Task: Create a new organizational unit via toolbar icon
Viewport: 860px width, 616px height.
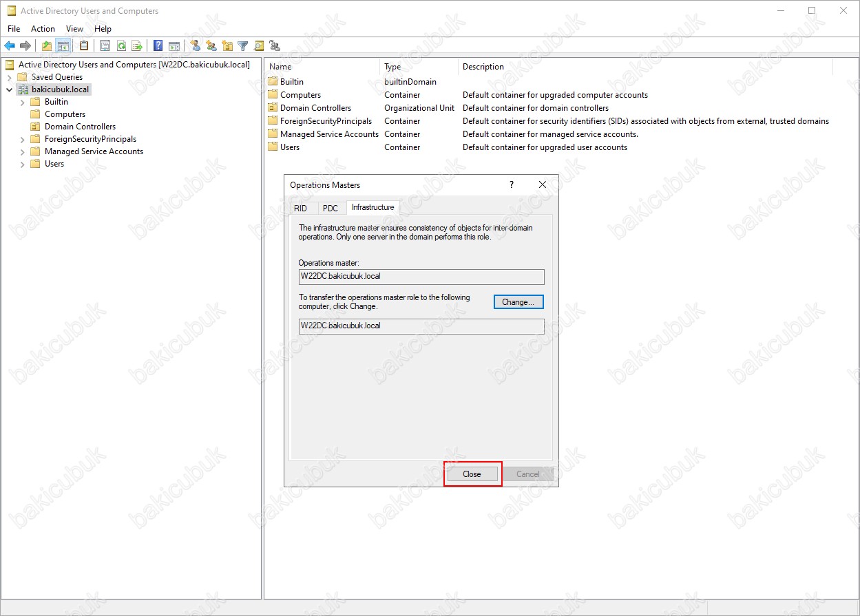Action: click(227, 46)
